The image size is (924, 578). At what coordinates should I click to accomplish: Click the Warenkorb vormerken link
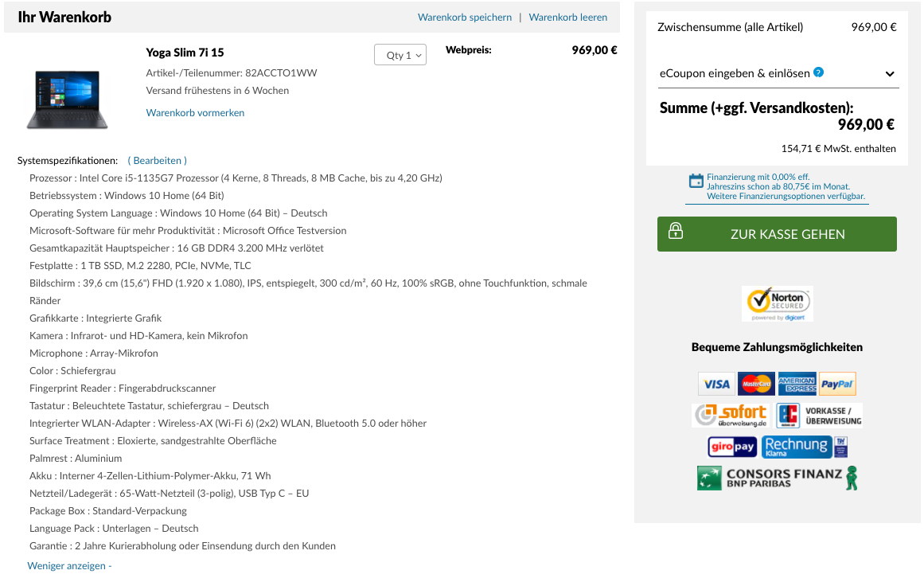(195, 112)
